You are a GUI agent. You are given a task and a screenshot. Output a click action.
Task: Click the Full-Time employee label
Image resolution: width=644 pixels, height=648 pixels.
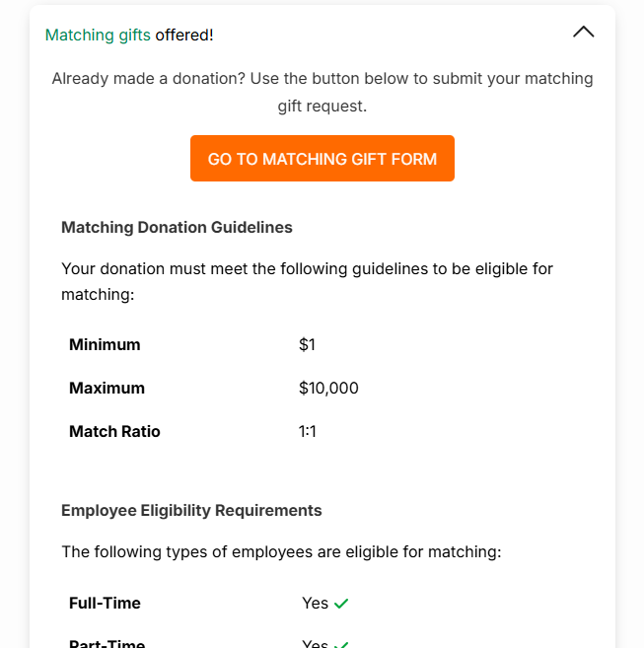point(105,603)
